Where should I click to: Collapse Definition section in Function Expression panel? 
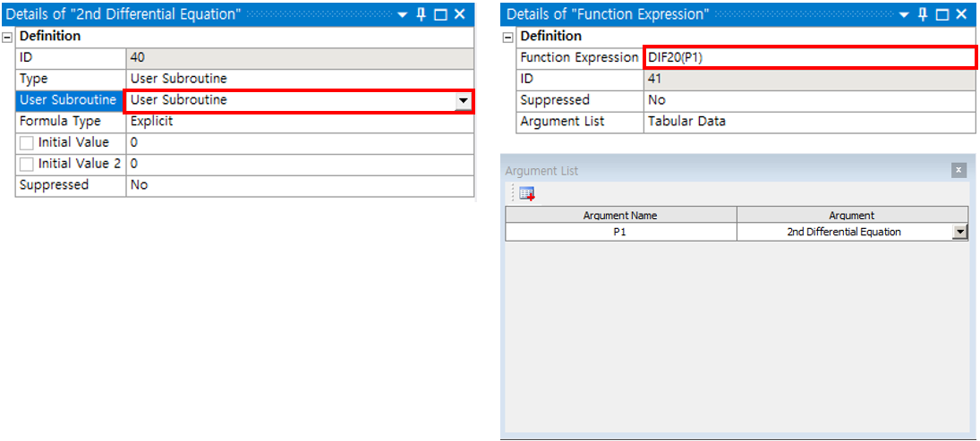click(x=508, y=37)
